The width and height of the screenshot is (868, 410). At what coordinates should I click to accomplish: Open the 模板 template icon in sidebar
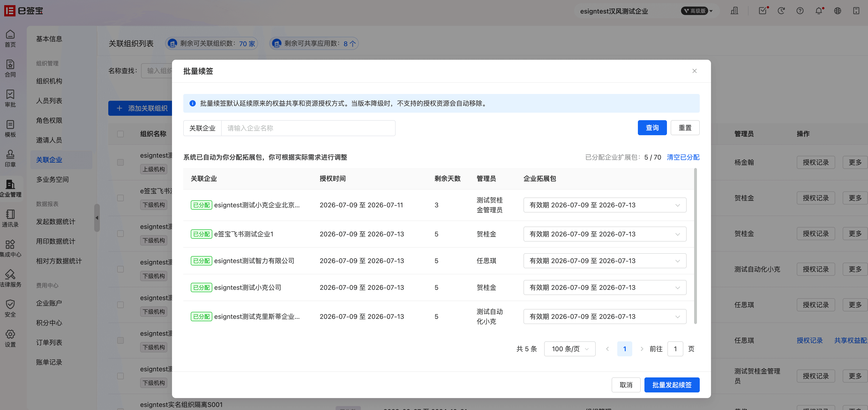(10, 128)
